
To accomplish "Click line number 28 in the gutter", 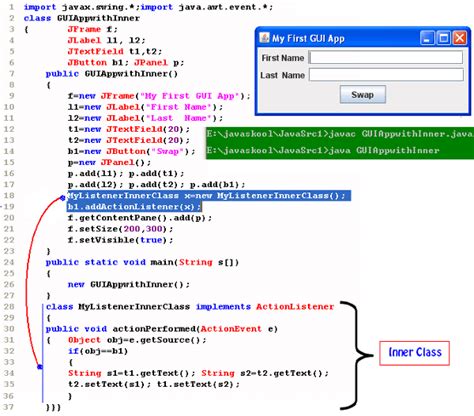I will [x=9, y=307].
